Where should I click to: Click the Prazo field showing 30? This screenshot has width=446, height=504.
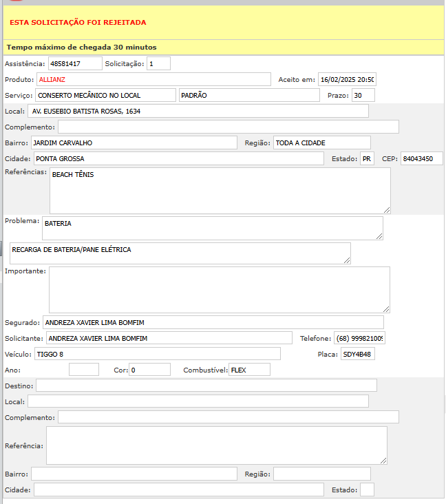click(363, 95)
